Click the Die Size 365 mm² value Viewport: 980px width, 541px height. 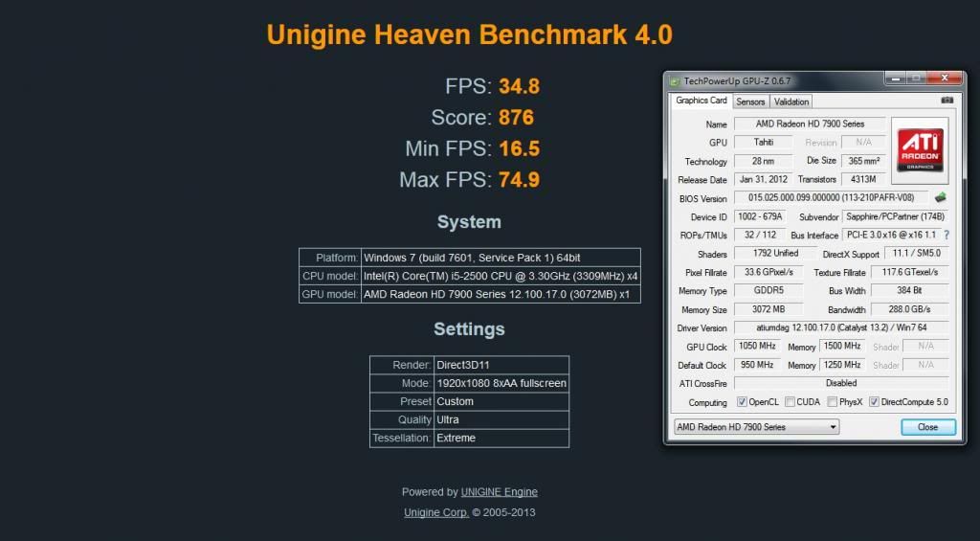pos(864,161)
